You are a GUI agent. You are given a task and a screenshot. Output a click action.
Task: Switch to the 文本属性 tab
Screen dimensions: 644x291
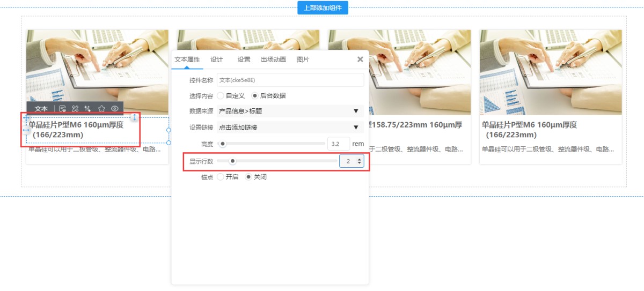pyautogui.click(x=187, y=59)
